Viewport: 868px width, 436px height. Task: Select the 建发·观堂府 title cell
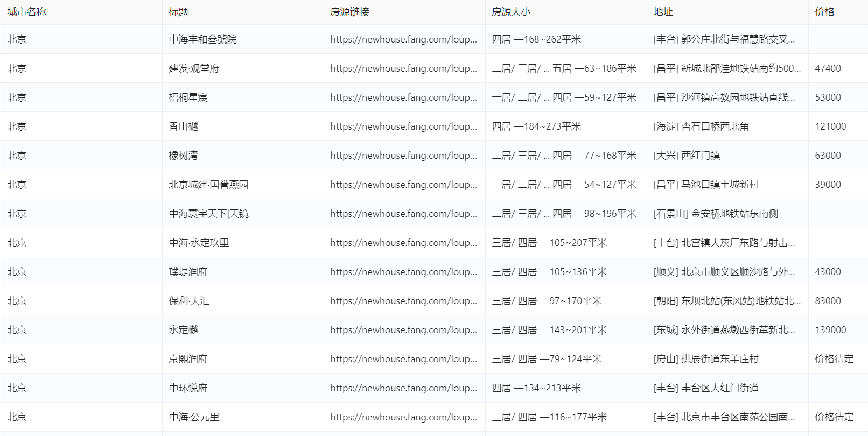194,68
